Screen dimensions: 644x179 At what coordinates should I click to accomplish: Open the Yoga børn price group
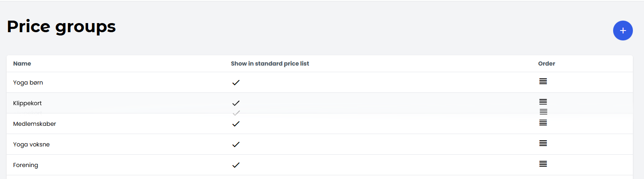[x=28, y=82]
